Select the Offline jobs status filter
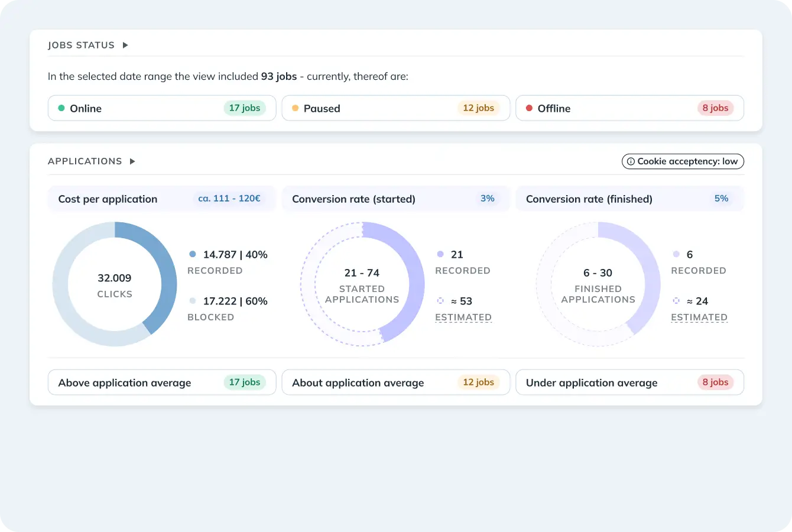The image size is (792, 532). coord(629,108)
